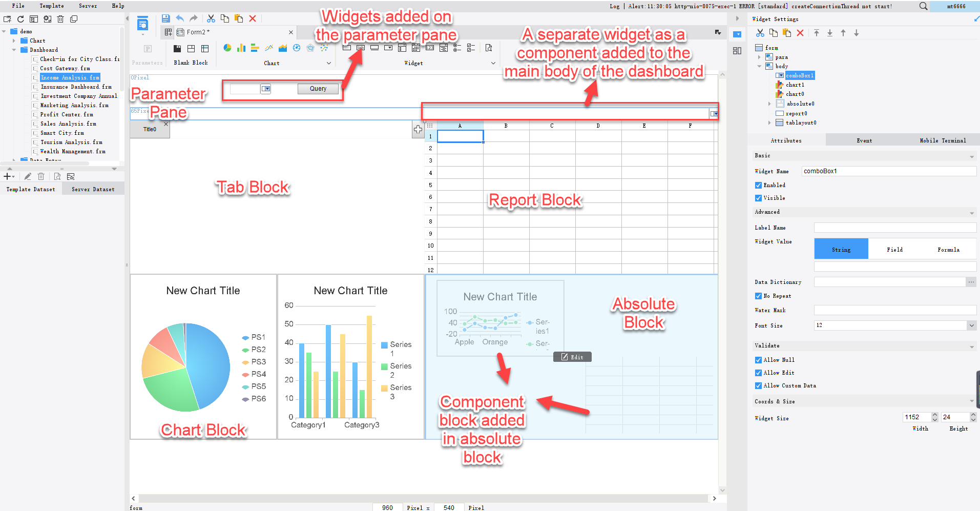This screenshot has width=980, height=511.
Task: Expand the para node in the widget tree
Action: 759,57
